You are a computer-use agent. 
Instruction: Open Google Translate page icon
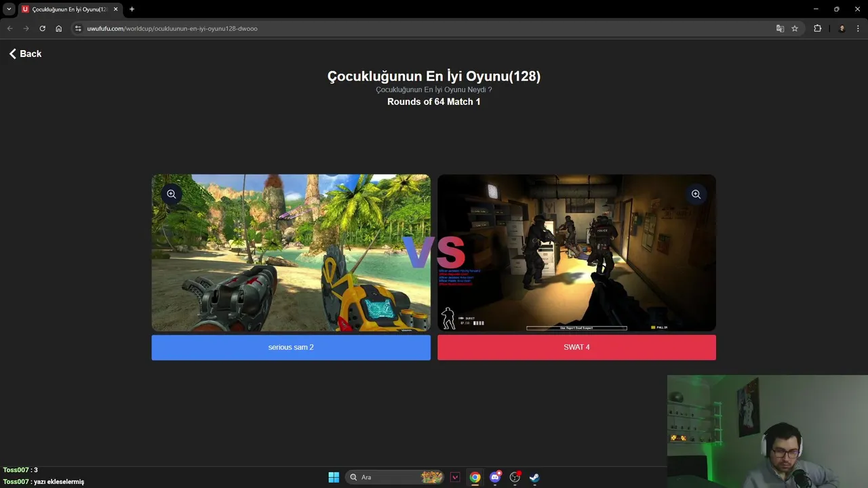780,28
